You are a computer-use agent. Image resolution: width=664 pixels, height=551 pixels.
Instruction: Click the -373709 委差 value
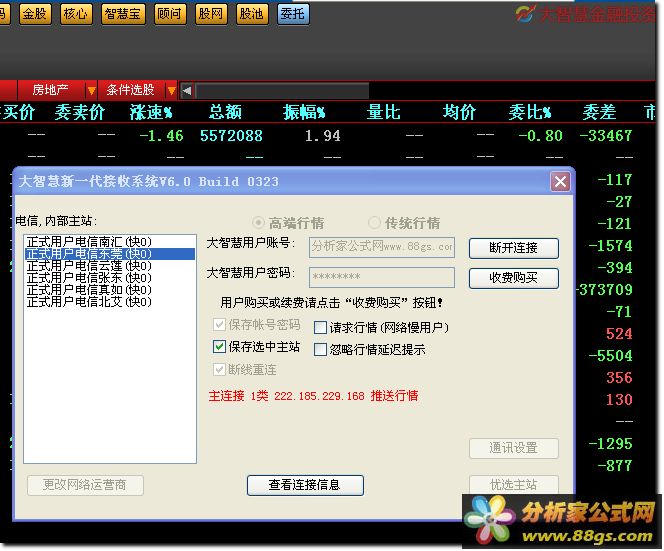605,290
